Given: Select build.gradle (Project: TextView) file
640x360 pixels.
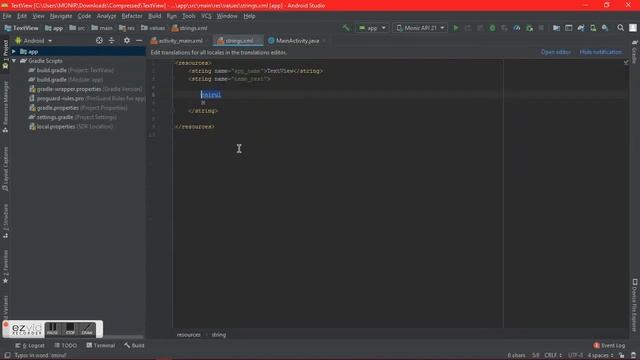Looking at the screenshot, I should point(71,70).
